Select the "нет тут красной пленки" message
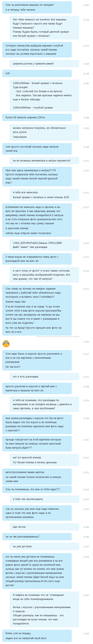The width and height of the screenshot is (93, 644). coord(44,460)
